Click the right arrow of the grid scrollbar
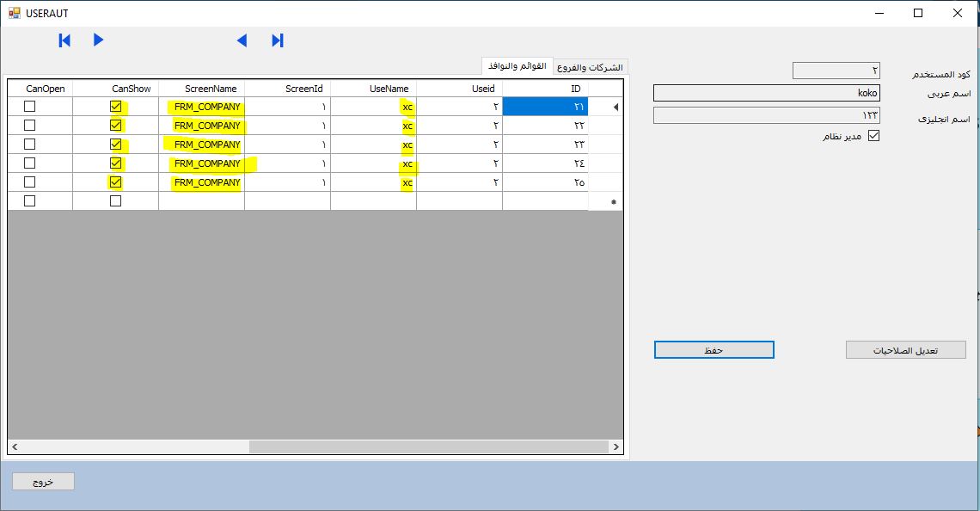980x511 pixels. coord(616,447)
